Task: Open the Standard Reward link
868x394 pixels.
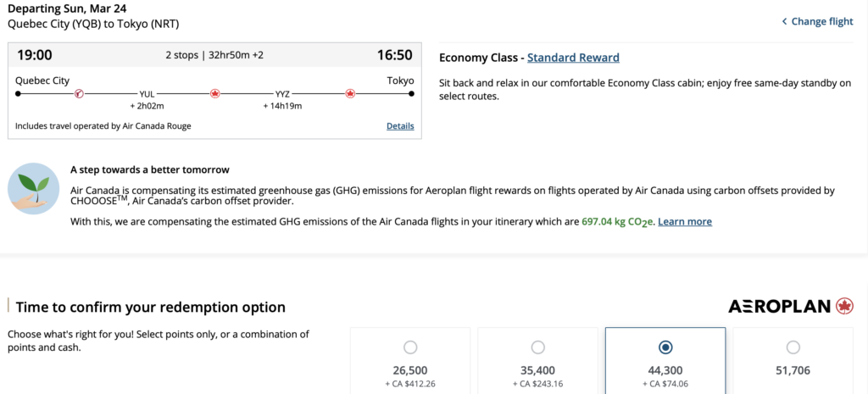Action: [573, 58]
